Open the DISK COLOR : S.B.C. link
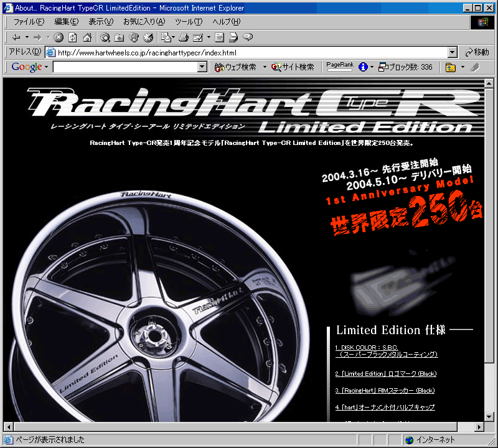Screen dimensions: 498x448 tap(387, 351)
